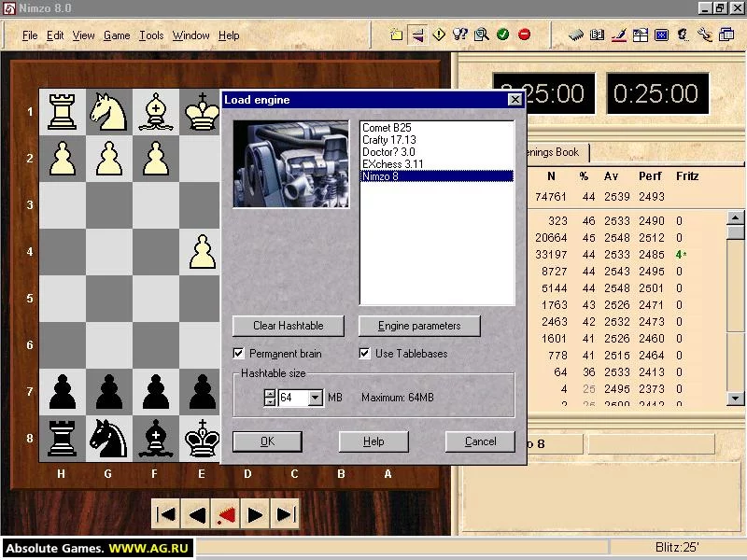Click the New Game sparkle icon in toolbar
The image size is (747, 560).
click(396, 35)
